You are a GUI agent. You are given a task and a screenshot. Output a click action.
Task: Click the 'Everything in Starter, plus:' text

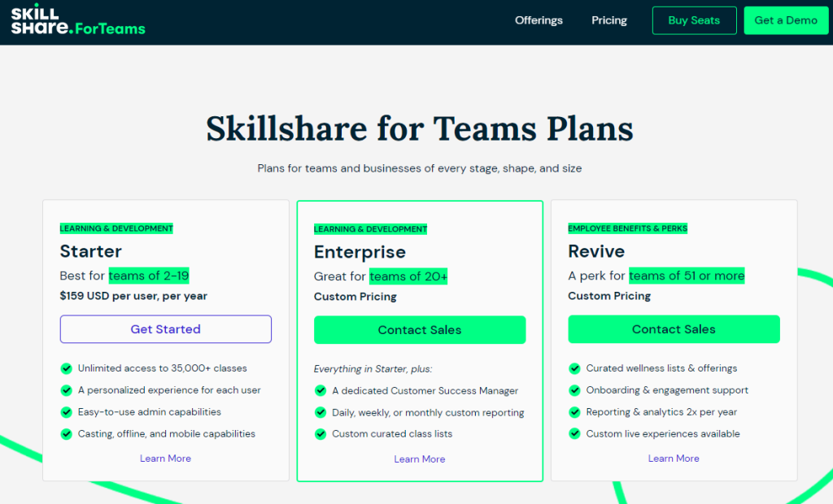(373, 368)
